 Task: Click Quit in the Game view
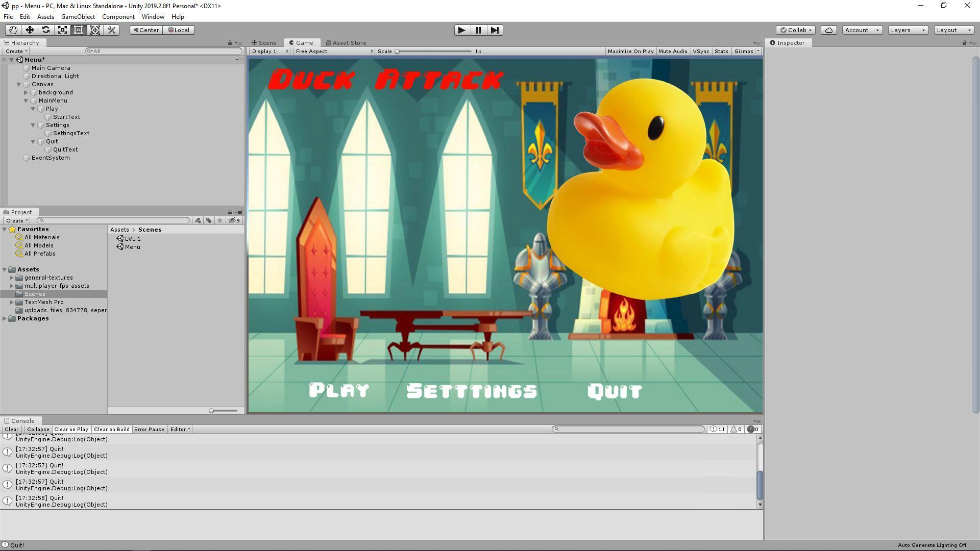[x=615, y=391]
